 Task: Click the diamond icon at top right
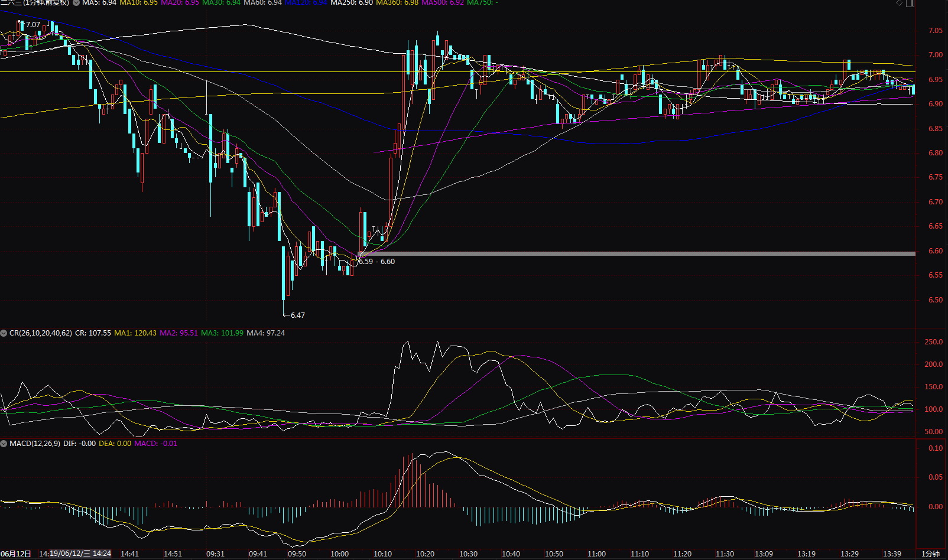tap(900, 3)
